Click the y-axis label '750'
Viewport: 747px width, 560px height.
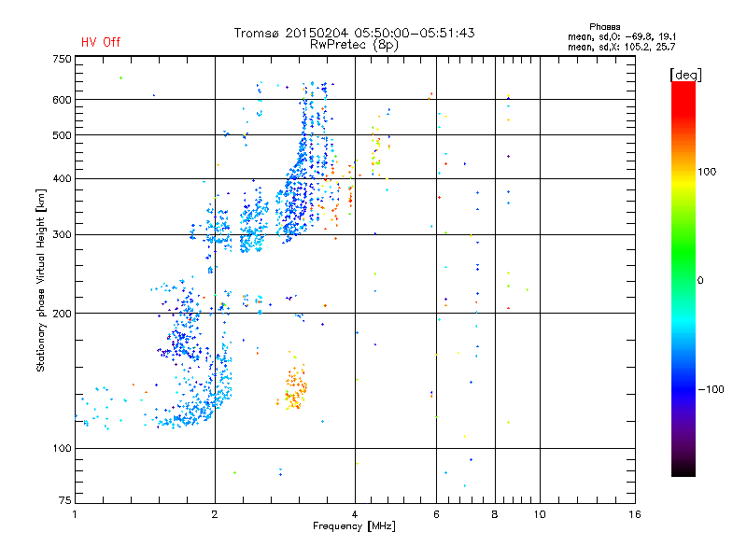point(62,60)
